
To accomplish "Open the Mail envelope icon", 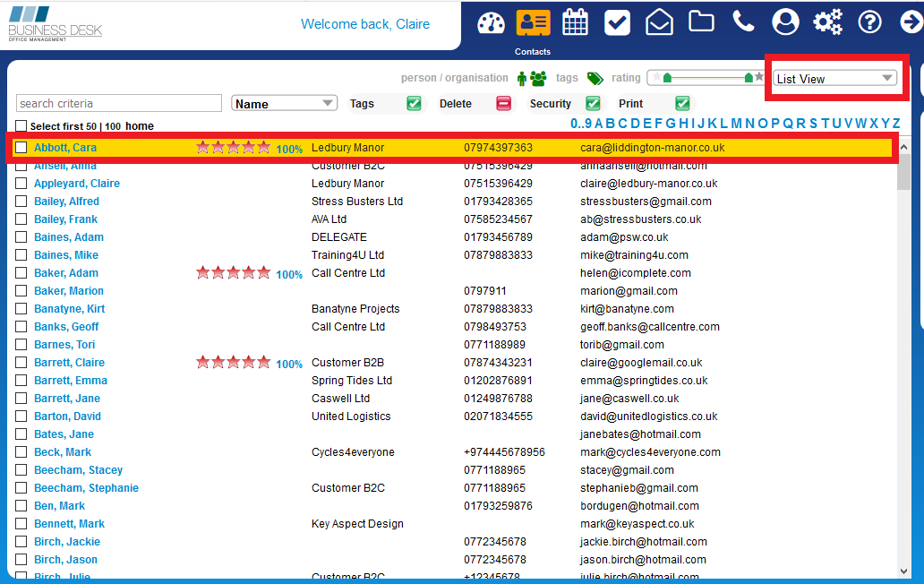I will 659,21.
